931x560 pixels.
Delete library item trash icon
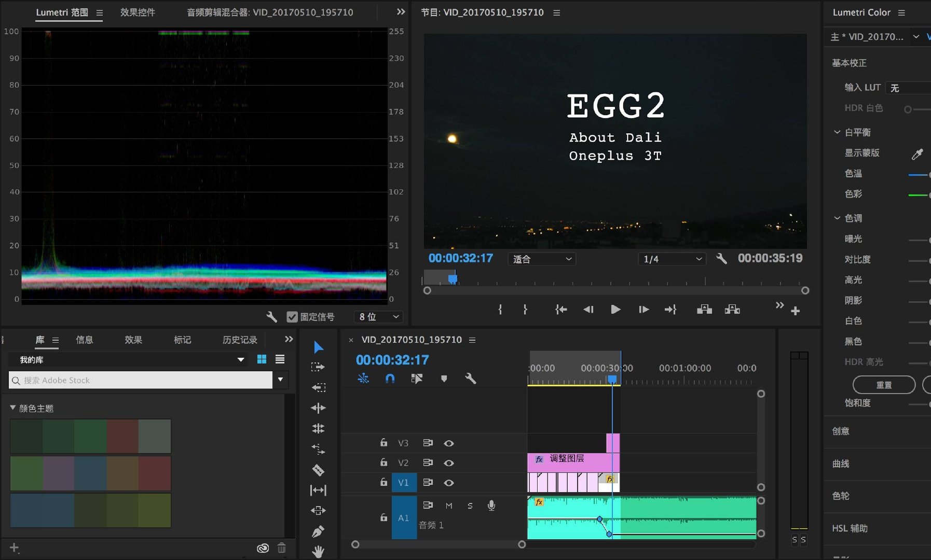[281, 548]
